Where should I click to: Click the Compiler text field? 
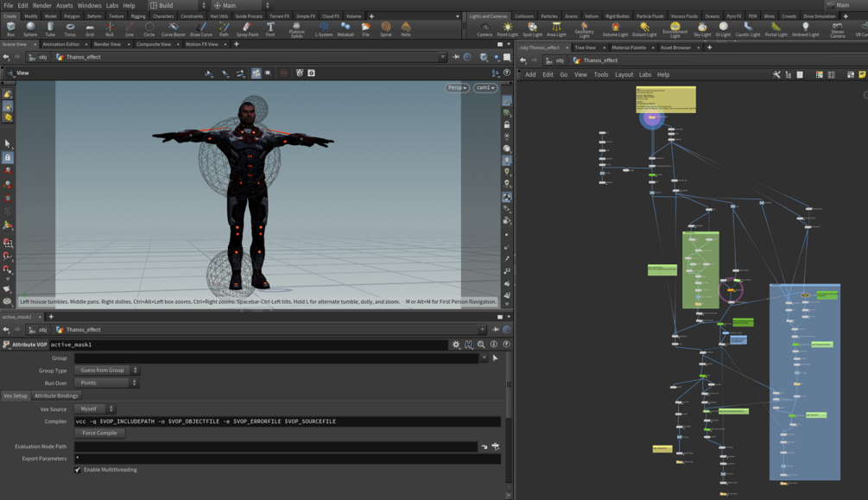287,421
